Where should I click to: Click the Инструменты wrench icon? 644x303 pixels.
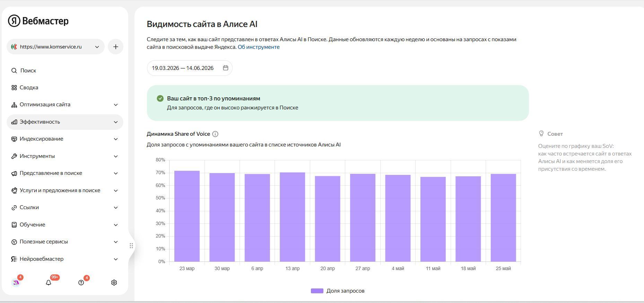pos(14,156)
